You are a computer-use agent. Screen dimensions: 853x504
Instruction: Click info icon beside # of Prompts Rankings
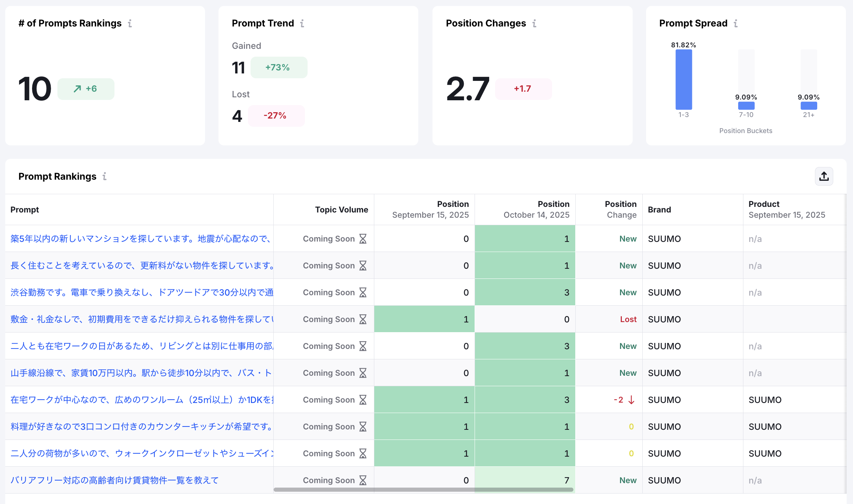[130, 23]
